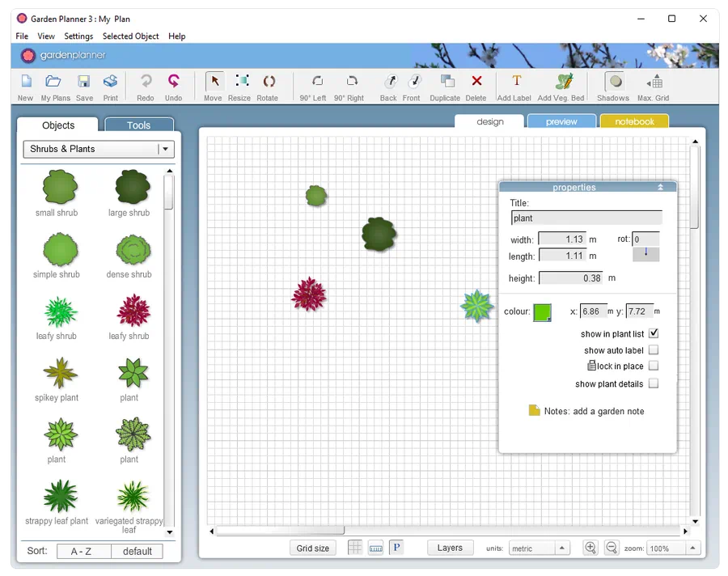728x576 pixels.
Task: Click the zoom in magnifier icon
Action: [x=590, y=548]
